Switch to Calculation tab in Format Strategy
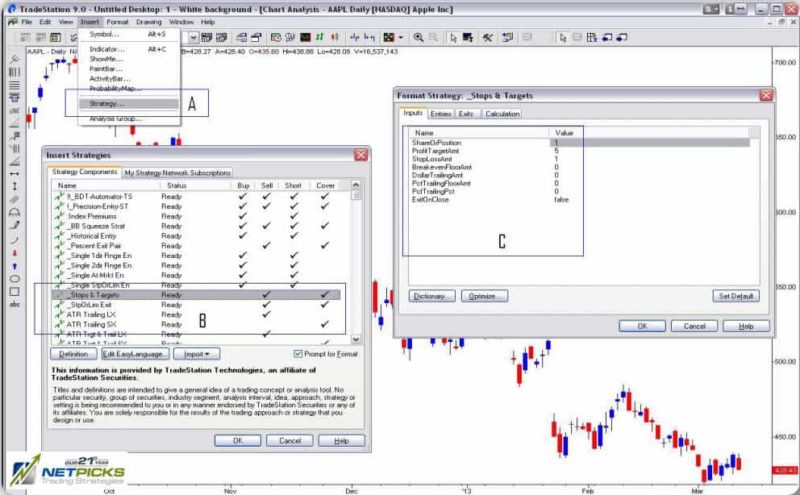Screen dimensions: 800x495 tap(502, 114)
